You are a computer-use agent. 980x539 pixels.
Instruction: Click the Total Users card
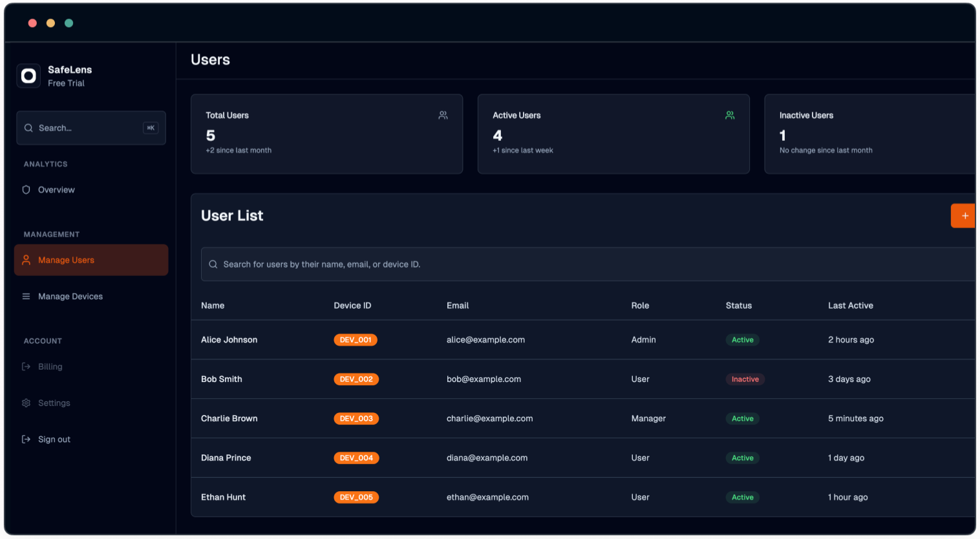coord(326,134)
